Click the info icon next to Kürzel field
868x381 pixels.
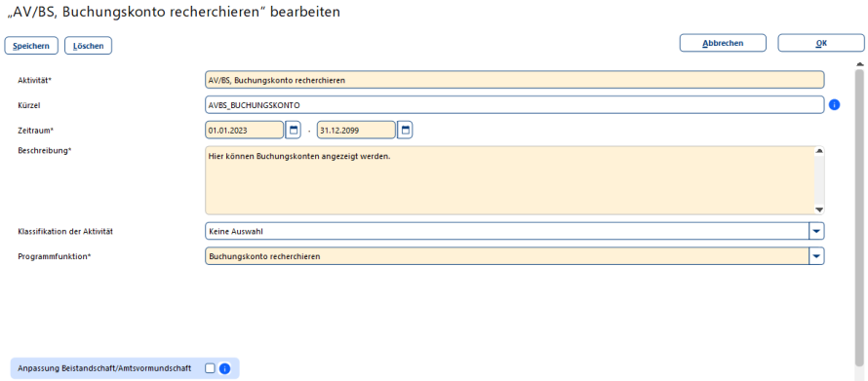[x=834, y=104]
